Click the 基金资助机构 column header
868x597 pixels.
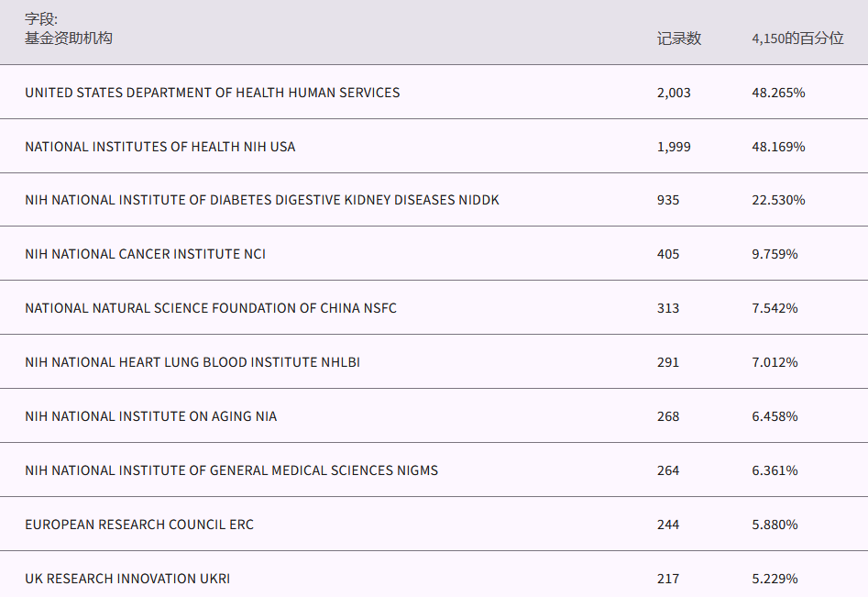69,39
